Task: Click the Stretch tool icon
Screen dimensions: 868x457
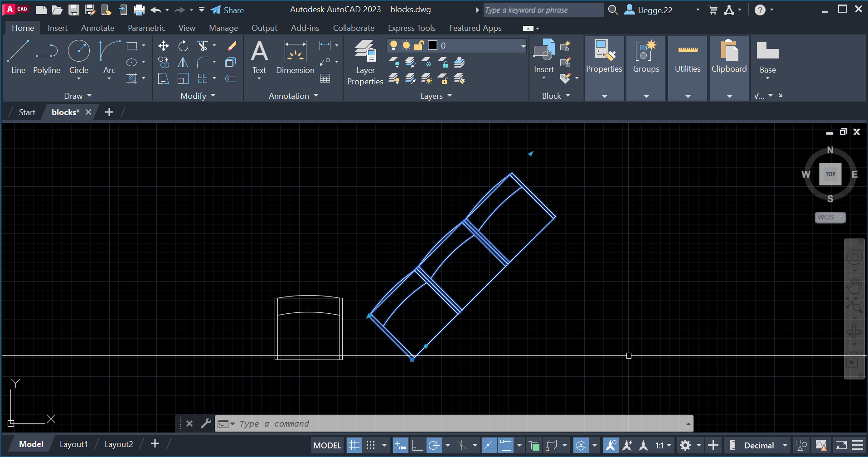Action: point(163,78)
